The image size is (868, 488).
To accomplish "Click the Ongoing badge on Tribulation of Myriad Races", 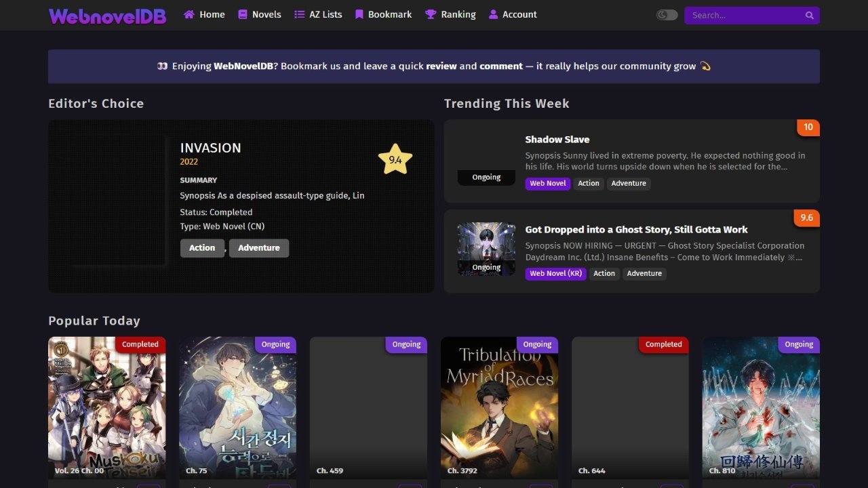I will point(537,344).
